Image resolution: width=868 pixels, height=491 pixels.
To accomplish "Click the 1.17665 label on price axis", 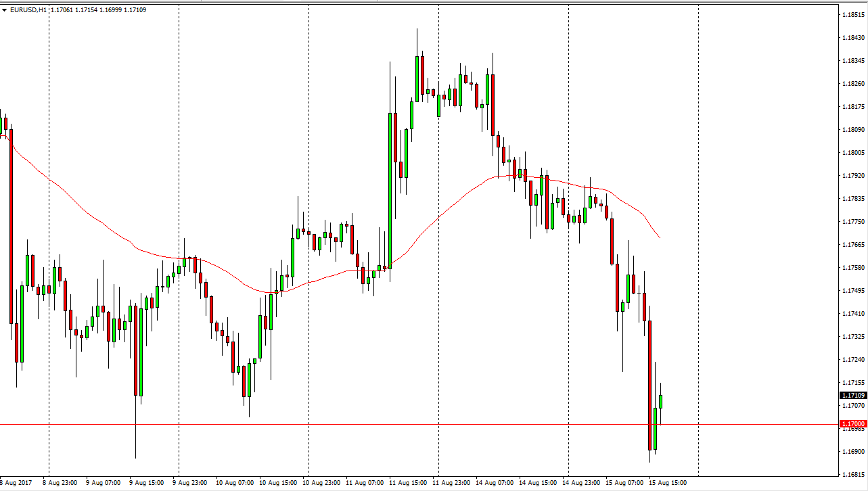I will [852, 244].
